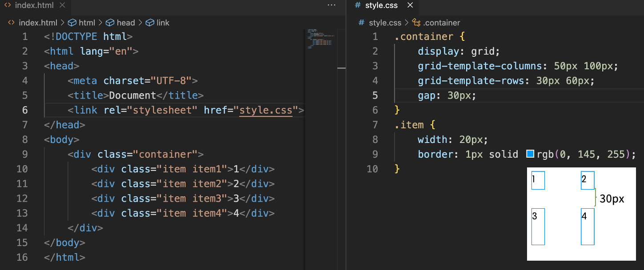The image size is (644, 270).
Task: Open the .container breadcrumb symbol list
Action: [442, 23]
